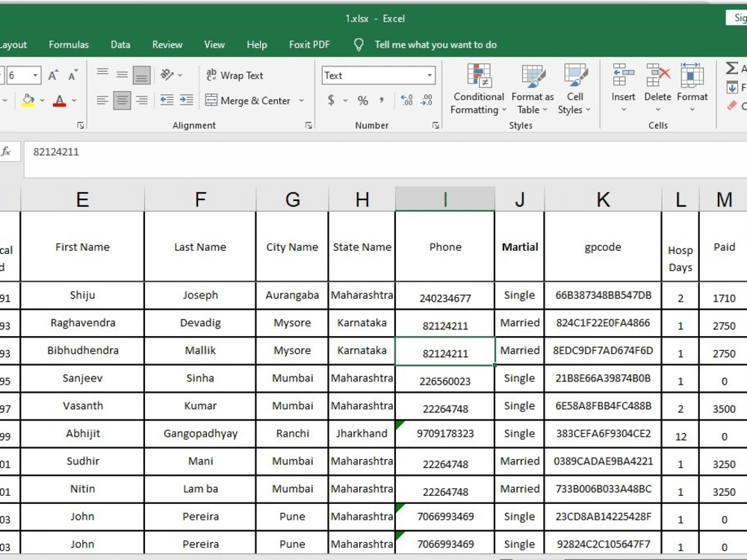
Task: Select column I header
Action: tap(445, 199)
